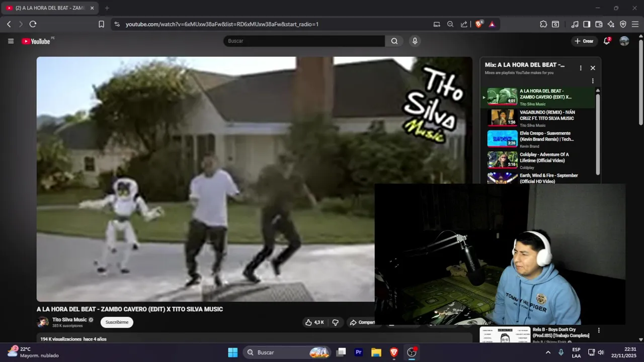This screenshot has height=362, width=644.
Task: Reload the page
Action: click(33, 24)
